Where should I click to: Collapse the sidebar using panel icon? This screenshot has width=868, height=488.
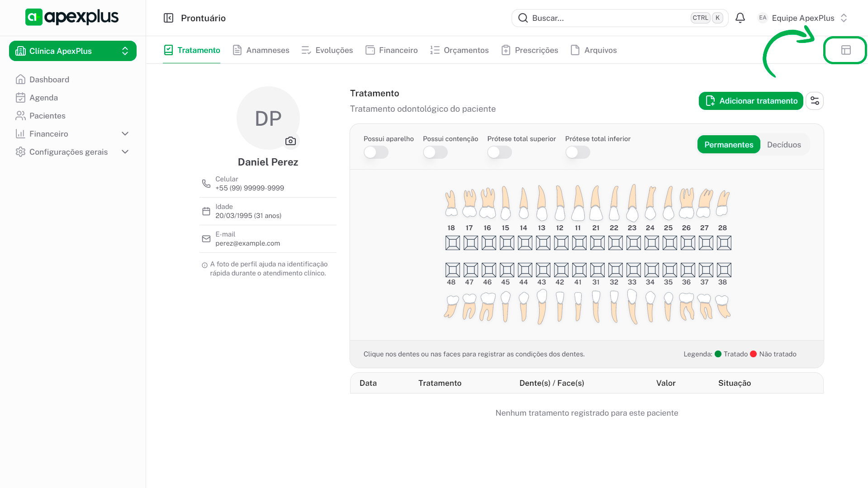(x=168, y=18)
